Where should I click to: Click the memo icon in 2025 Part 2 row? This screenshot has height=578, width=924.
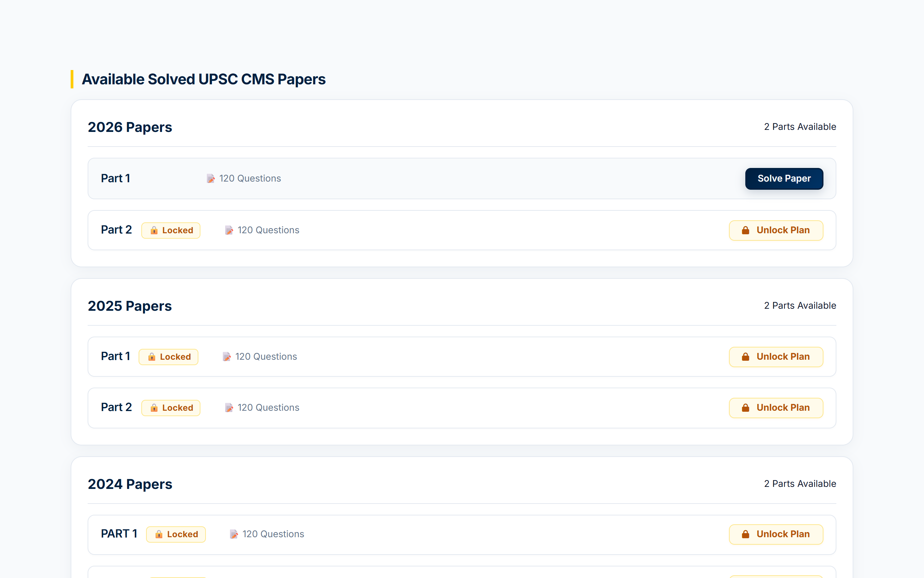pos(229,408)
